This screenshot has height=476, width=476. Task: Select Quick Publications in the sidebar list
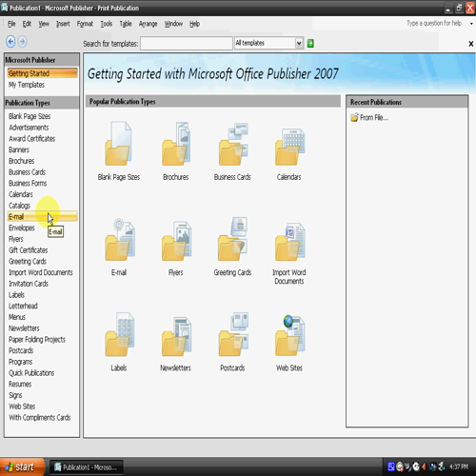click(x=31, y=373)
